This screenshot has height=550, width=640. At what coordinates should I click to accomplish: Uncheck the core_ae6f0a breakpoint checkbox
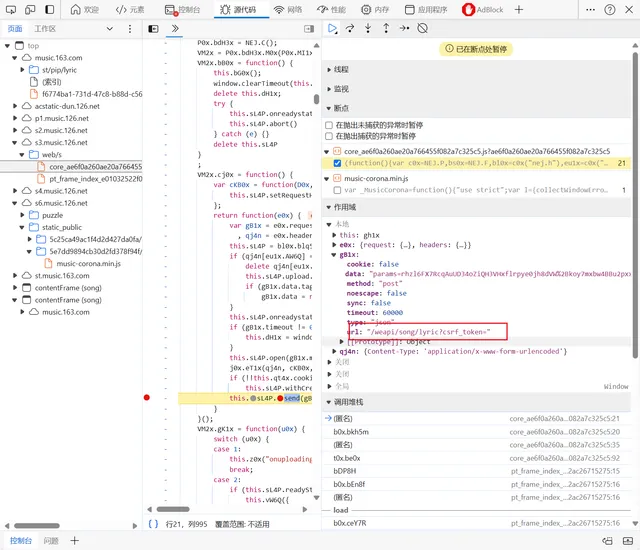[x=337, y=163]
